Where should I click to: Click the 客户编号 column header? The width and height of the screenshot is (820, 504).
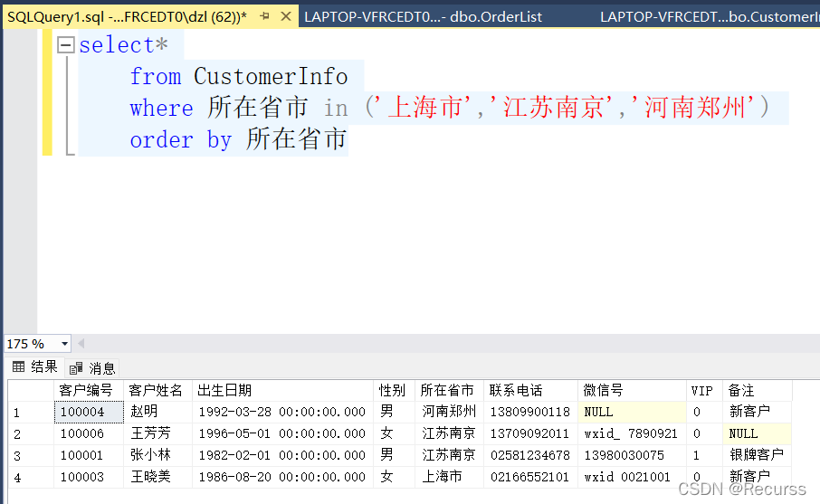coord(89,390)
